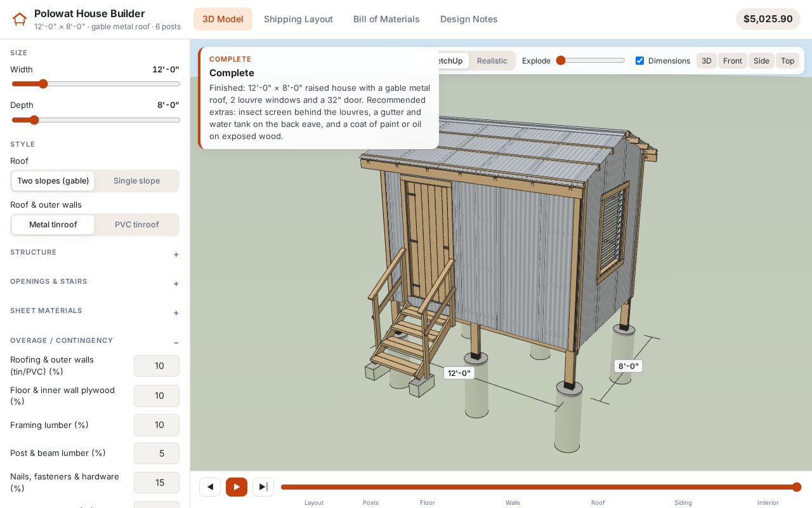Click the 12'-0" dimension label in the model

[459, 373]
